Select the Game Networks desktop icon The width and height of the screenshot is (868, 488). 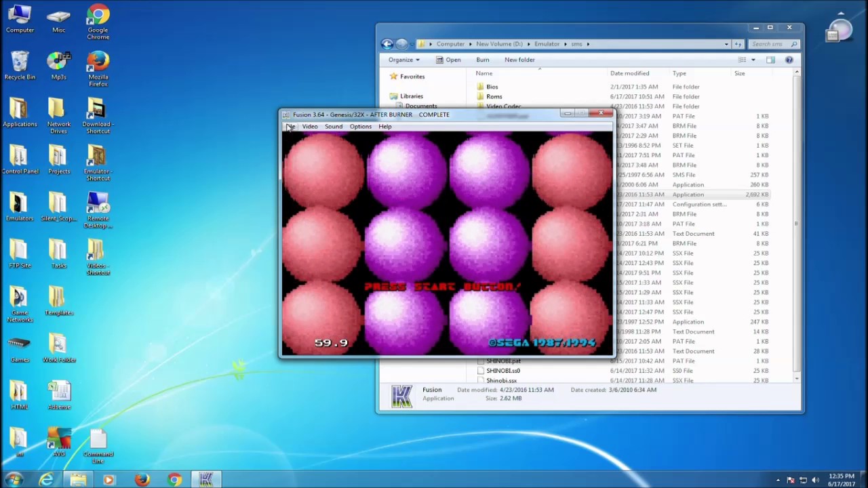point(20,304)
